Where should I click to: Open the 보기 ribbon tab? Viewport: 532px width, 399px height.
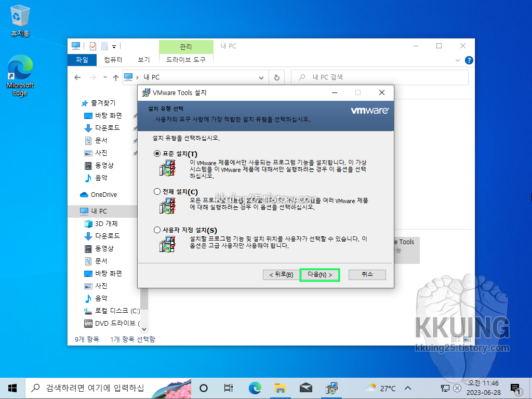143,60
